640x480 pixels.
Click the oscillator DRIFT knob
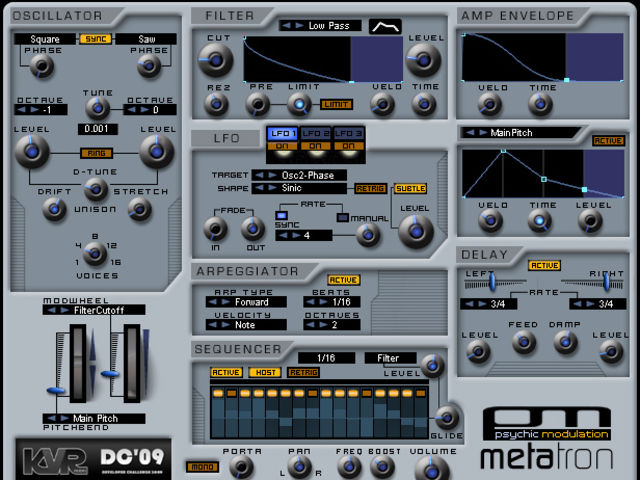coord(54,209)
